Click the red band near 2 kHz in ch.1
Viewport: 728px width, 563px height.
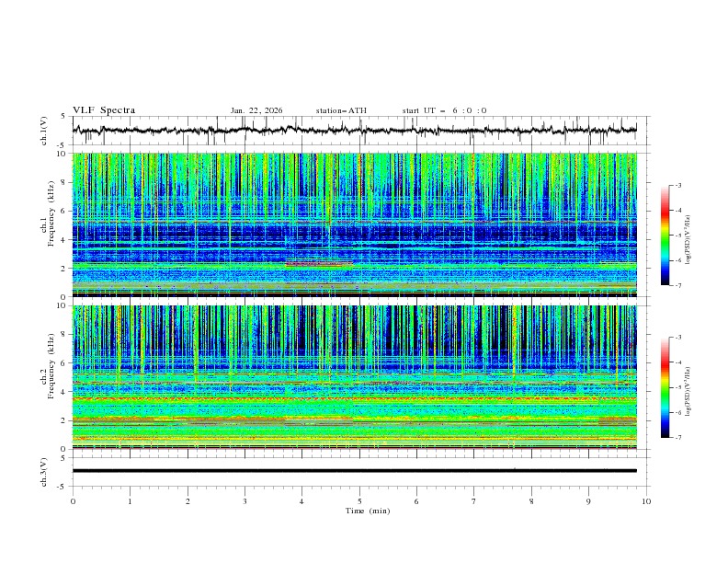tap(319, 264)
